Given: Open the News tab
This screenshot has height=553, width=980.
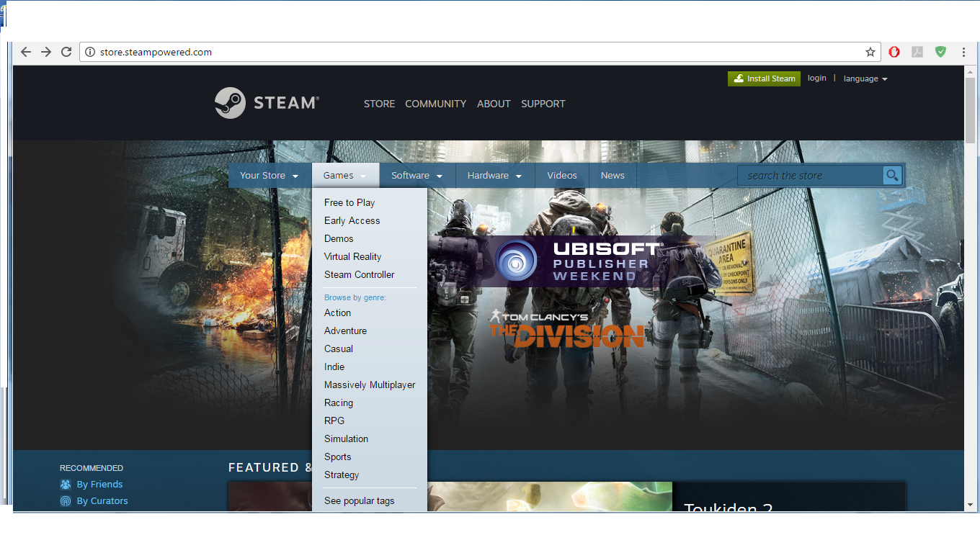Looking at the screenshot, I should click(612, 176).
